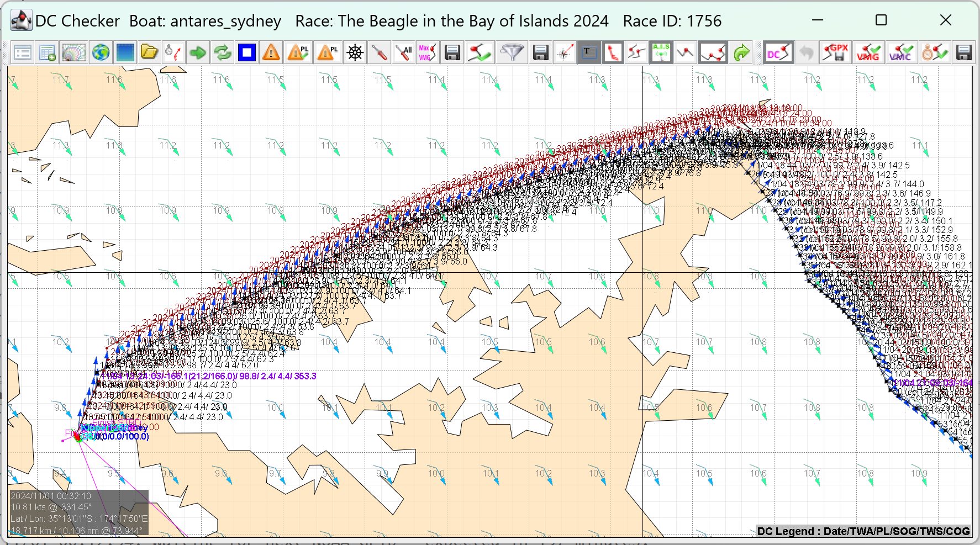The height and width of the screenshot is (545, 980).
Task: Click the red VMG check icon
Action: 868,53
